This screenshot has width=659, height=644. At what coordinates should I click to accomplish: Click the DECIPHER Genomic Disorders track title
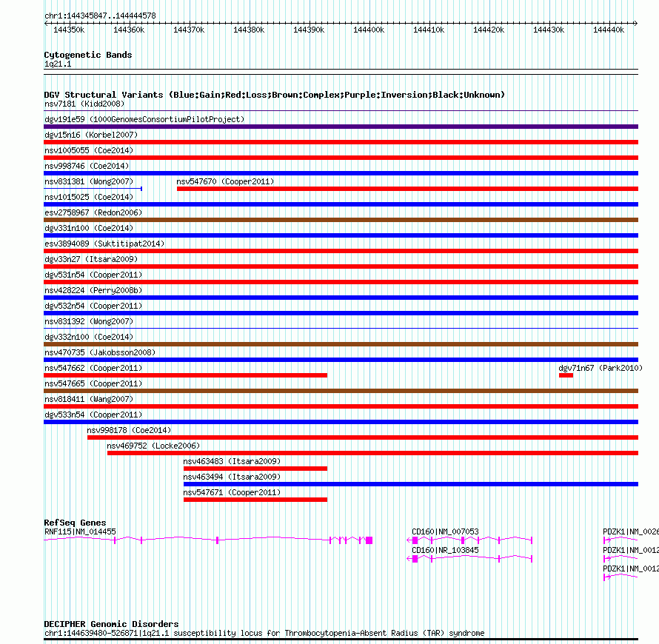click(111, 624)
